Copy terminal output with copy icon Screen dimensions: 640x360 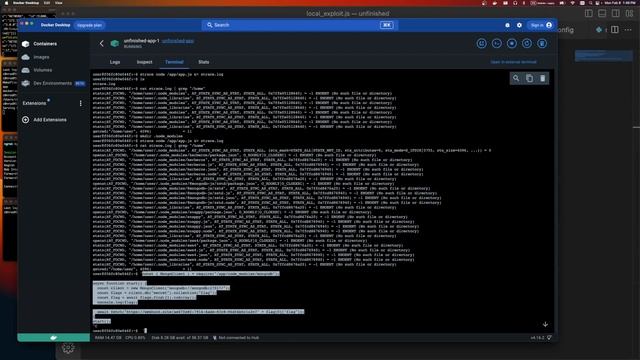click(x=529, y=78)
